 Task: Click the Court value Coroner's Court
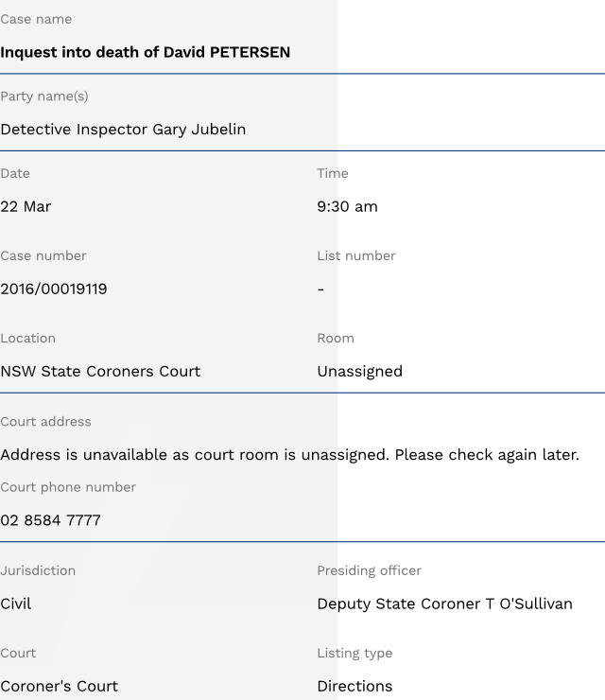coord(60,686)
